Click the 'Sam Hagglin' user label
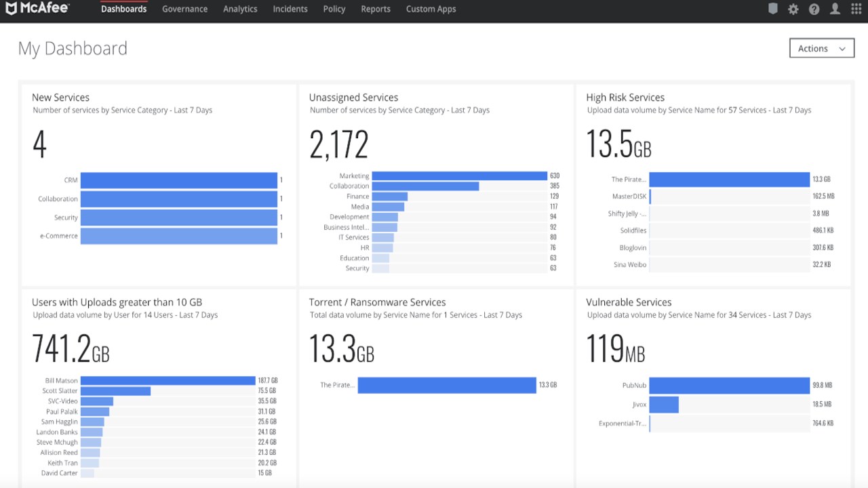 tap(60, 422)
